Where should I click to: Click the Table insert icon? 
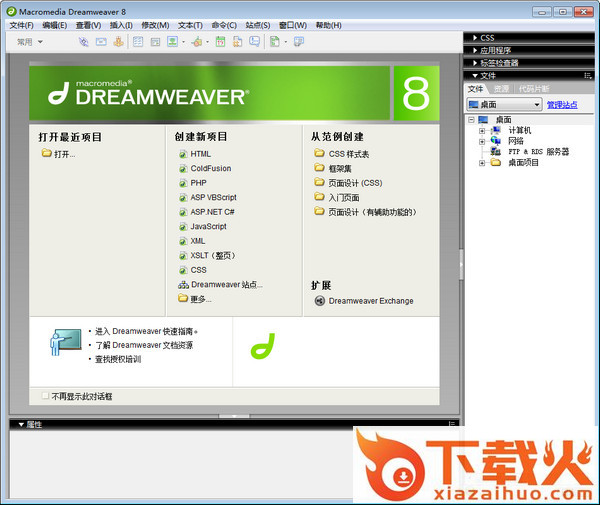(138, 42)
